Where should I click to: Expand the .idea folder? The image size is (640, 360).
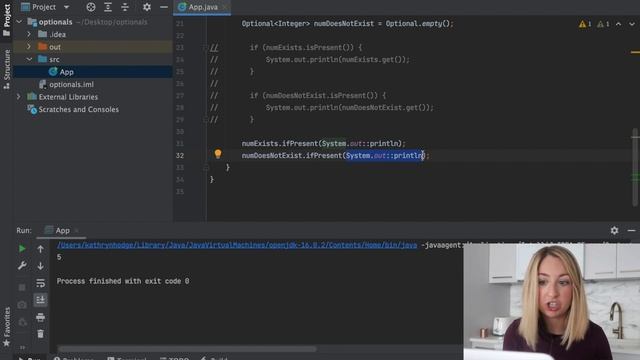[x=29, y=34]
